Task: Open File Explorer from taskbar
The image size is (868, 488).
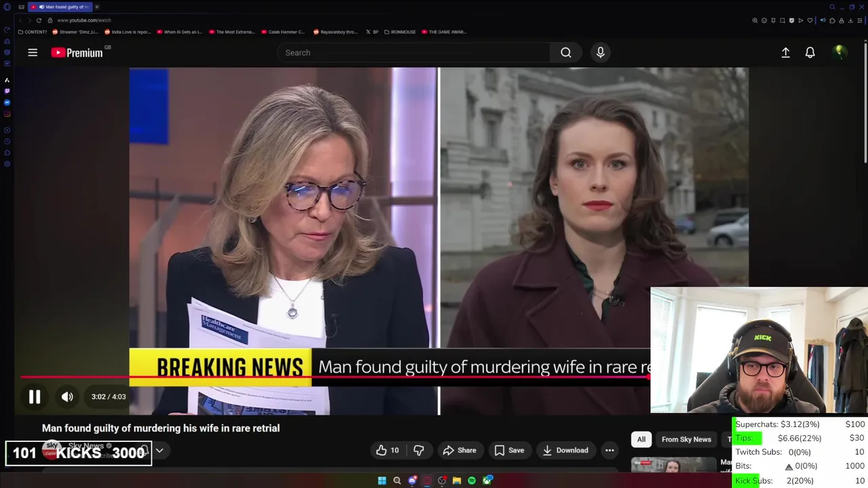Action: coord(456,481)
